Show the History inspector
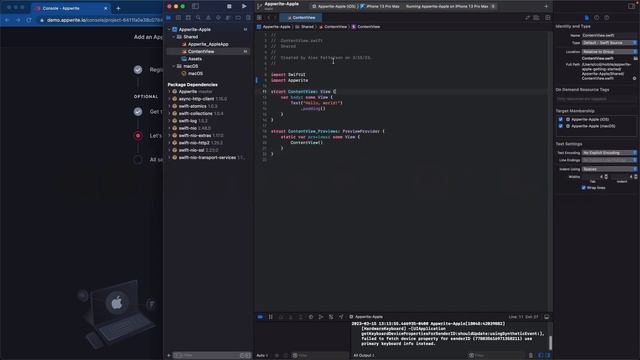 click(x=597, y=18)
